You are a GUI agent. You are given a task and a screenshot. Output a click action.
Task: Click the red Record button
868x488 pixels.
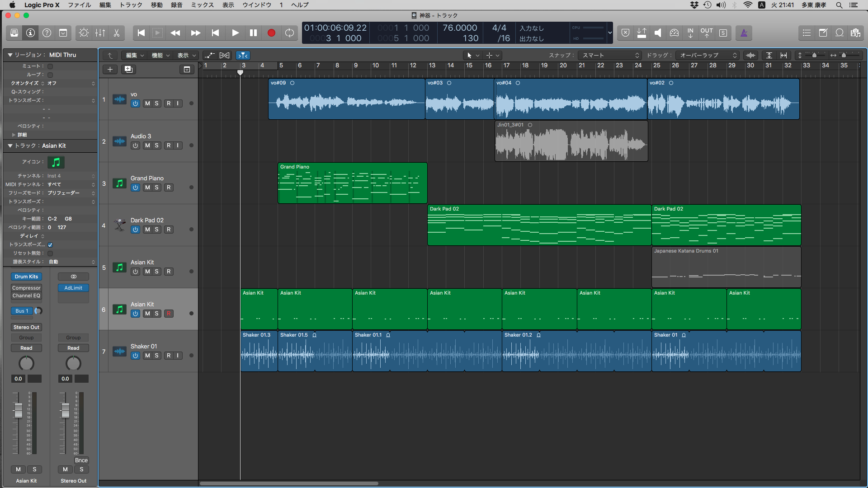[x=271, y=33]
